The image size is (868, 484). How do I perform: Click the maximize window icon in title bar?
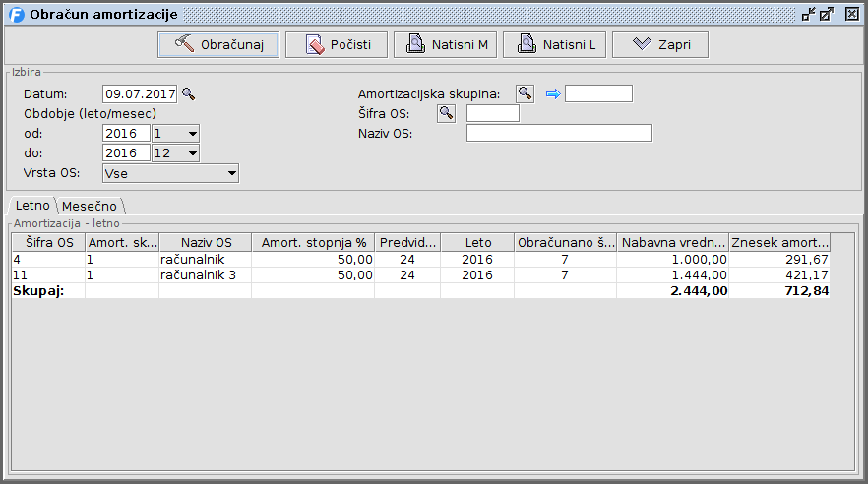[x=827, y=14]
